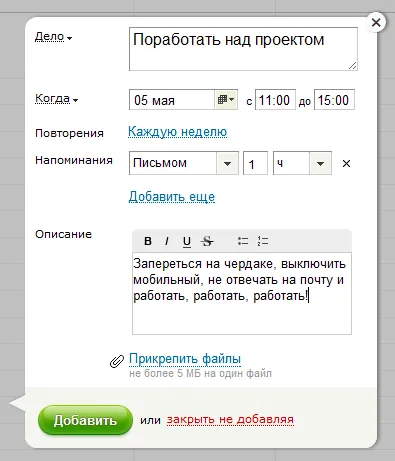The height and width of the screenshot is (461, 395).
Task: Click the Каждую неделю repetition link
Action: tap(177, 132)
